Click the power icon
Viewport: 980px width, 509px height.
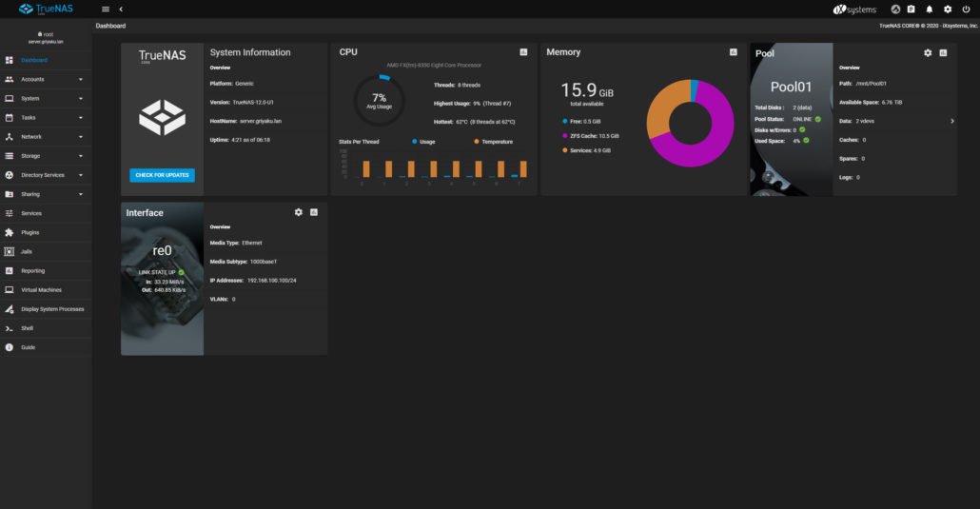pyautogui.click(x=966, y=9)
